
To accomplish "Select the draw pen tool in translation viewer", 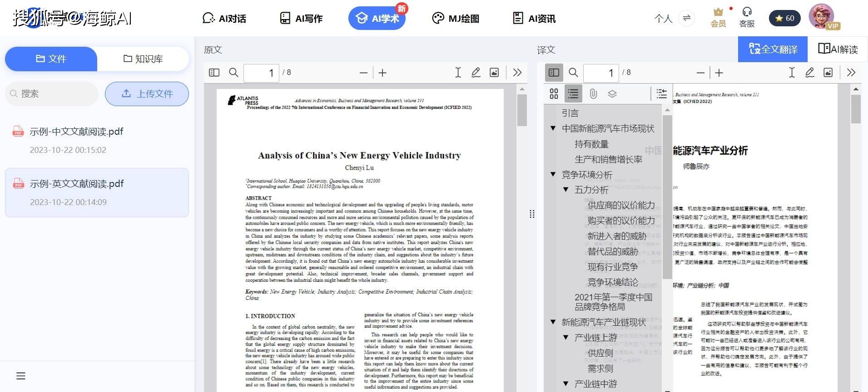I will click(x=809, y=73).
